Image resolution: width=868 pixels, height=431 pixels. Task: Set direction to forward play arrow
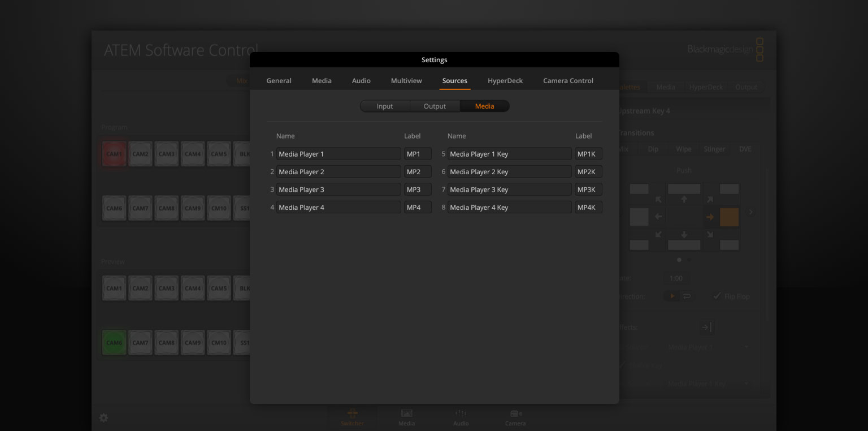(672, 296)
